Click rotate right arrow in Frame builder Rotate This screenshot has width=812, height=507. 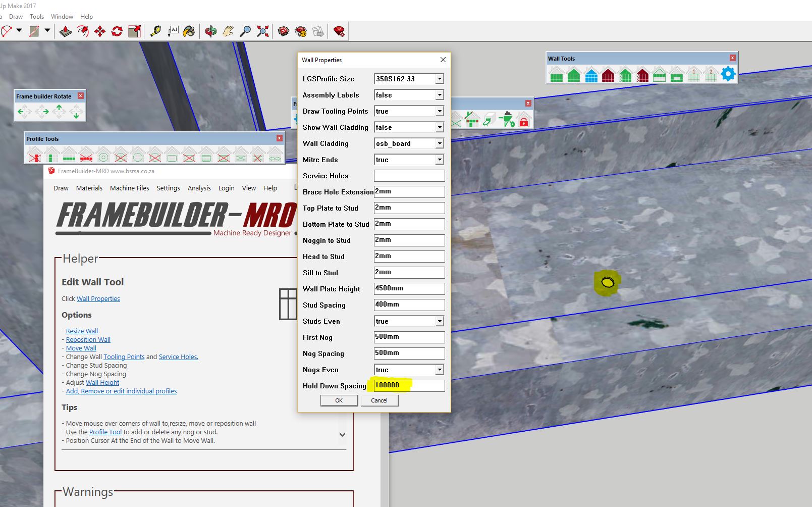click(x=42, y=112)
